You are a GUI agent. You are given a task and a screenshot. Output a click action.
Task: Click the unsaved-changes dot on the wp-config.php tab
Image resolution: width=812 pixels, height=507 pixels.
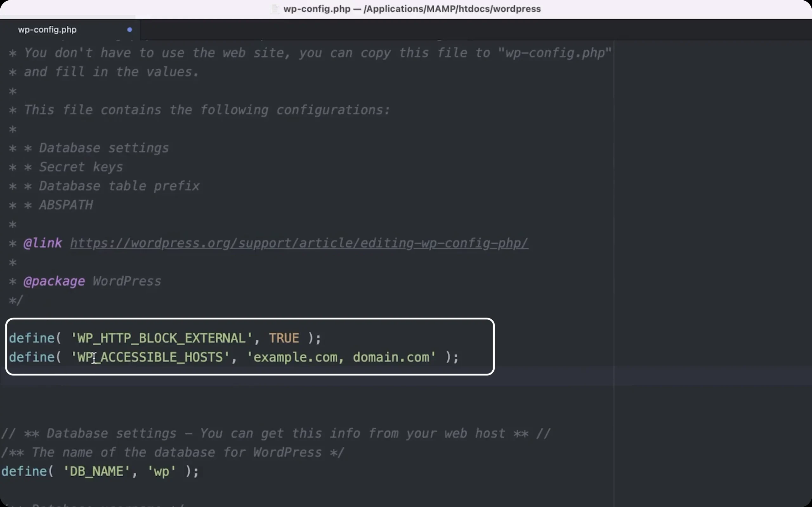click(129, 29)
